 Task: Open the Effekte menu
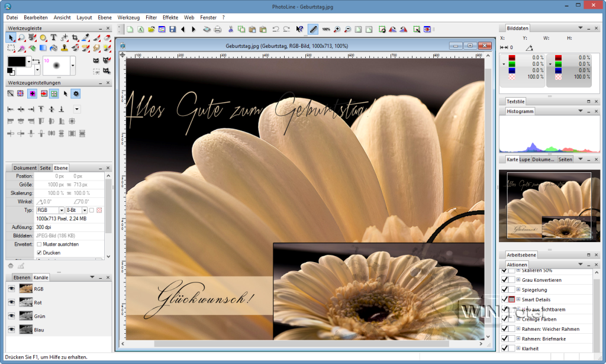click(170, 17)
